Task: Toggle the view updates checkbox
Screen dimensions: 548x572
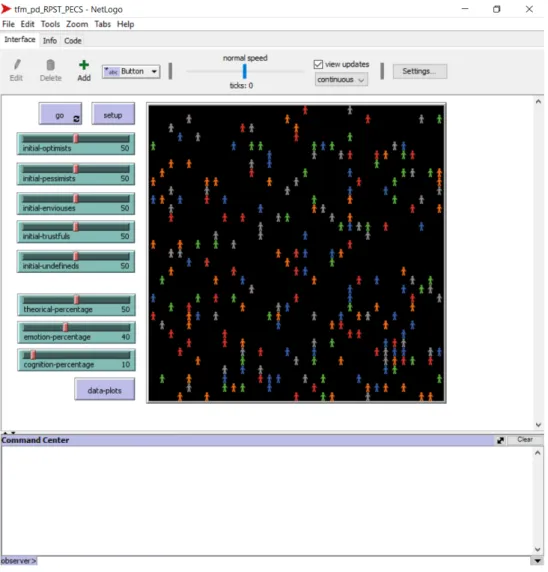Action: coord(318,64)
